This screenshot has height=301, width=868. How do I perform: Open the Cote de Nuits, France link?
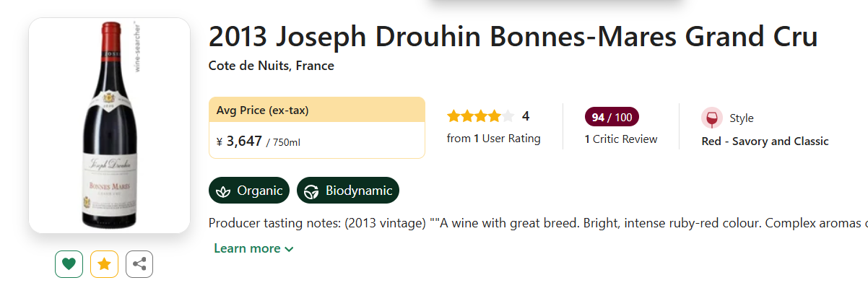(272, 66)
